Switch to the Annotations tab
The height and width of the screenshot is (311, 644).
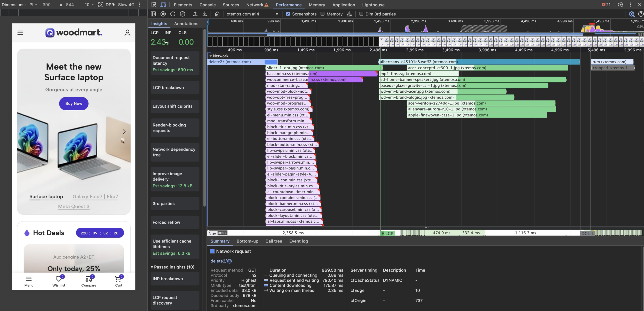[186, 24]
